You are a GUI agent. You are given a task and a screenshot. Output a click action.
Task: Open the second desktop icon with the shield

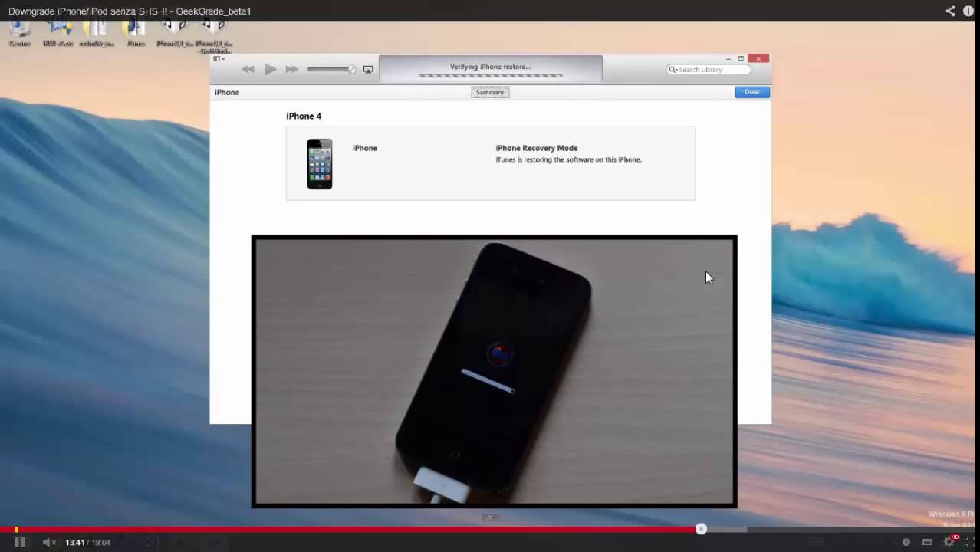point(58,32)
